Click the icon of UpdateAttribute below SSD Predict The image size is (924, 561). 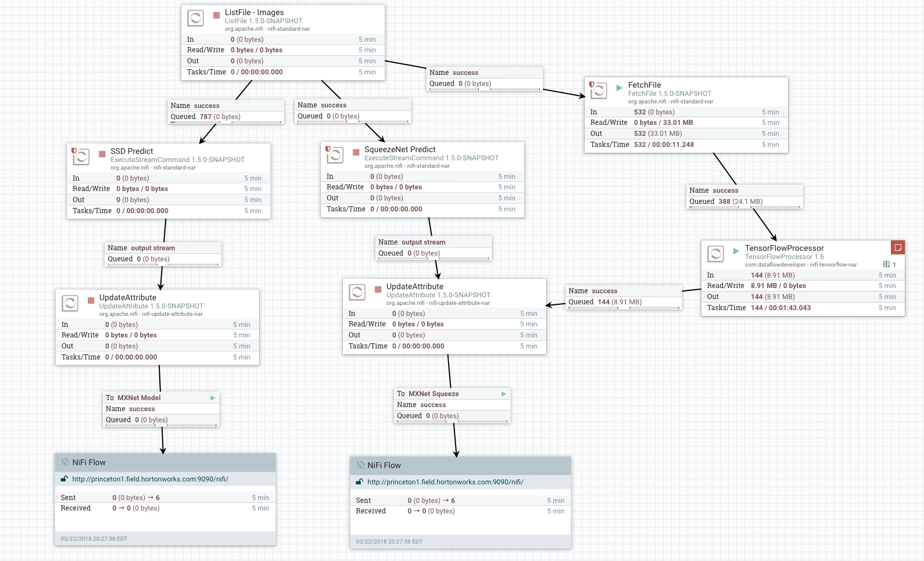point(70,303)
